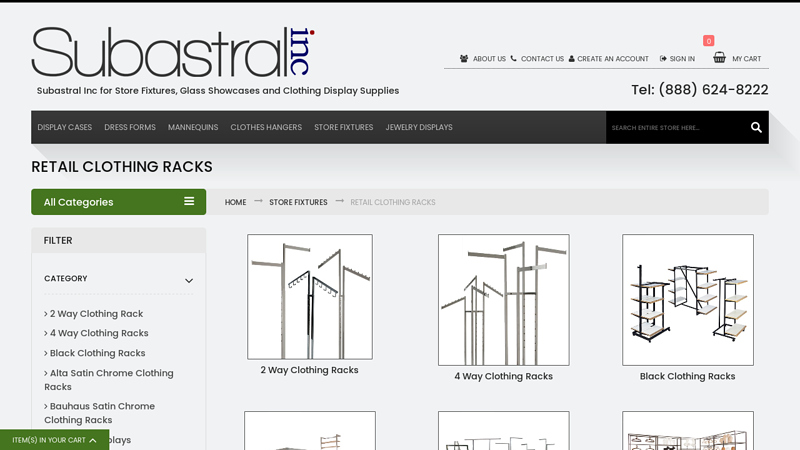800x450 pixels.
Task: Open the shopping basket icon
Action: point(719,57)
